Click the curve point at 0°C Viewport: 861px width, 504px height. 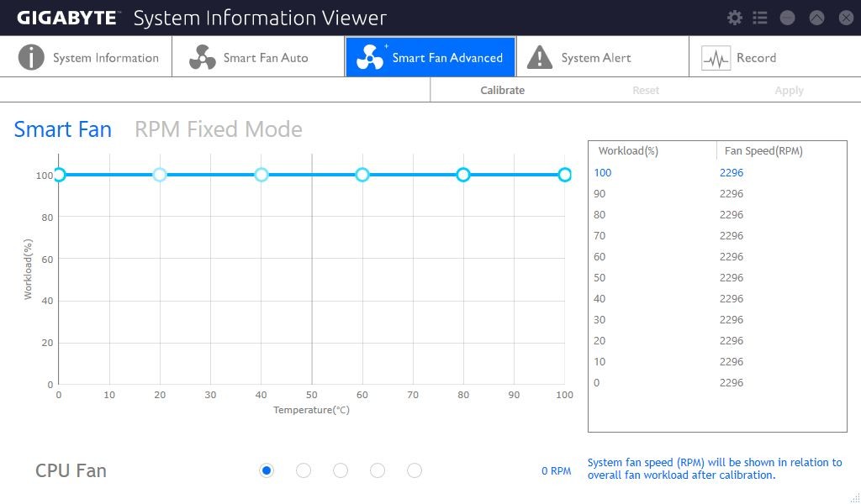click(x=59, y=175)
